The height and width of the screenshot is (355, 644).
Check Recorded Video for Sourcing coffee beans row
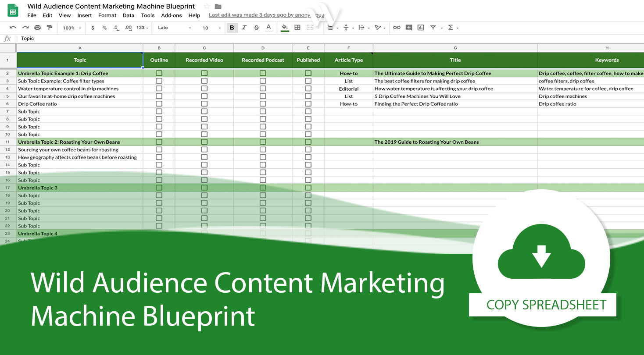click(x=204, y=149)
